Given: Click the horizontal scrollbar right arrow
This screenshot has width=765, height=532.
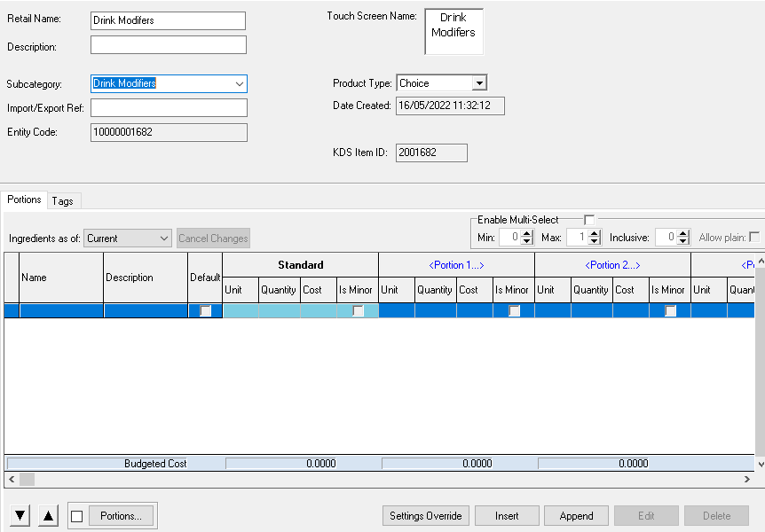Looking at the screenshot, I should (x=748, y=479).
